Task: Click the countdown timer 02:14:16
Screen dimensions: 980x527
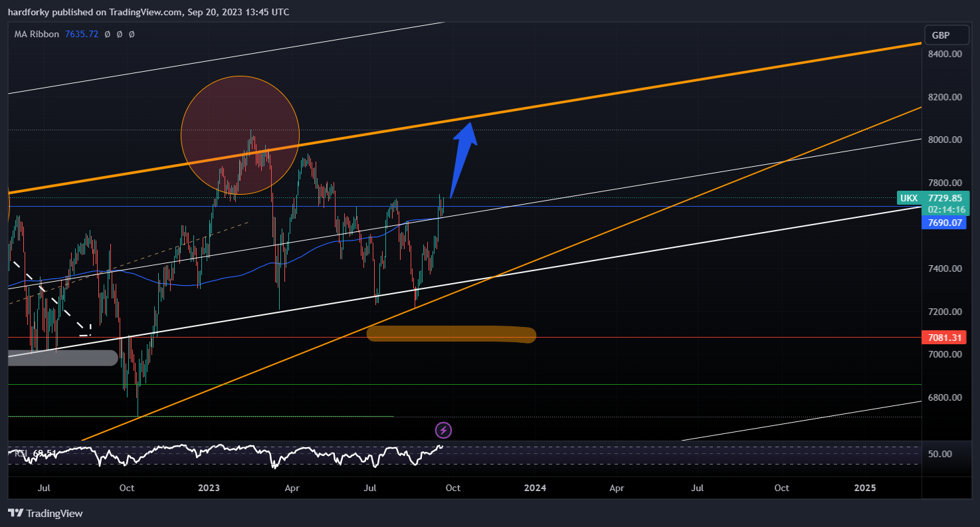Action: (x=945, y=209)
